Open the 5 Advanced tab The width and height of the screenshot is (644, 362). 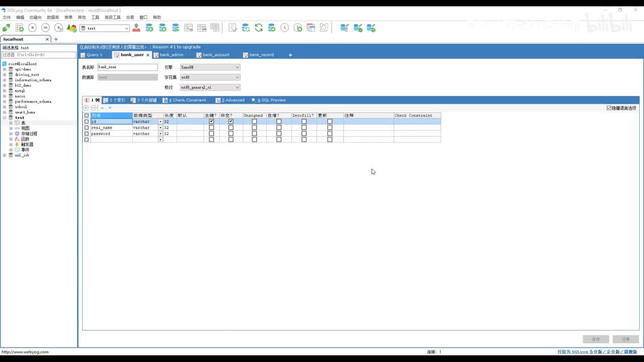click(x=230, y=100)
